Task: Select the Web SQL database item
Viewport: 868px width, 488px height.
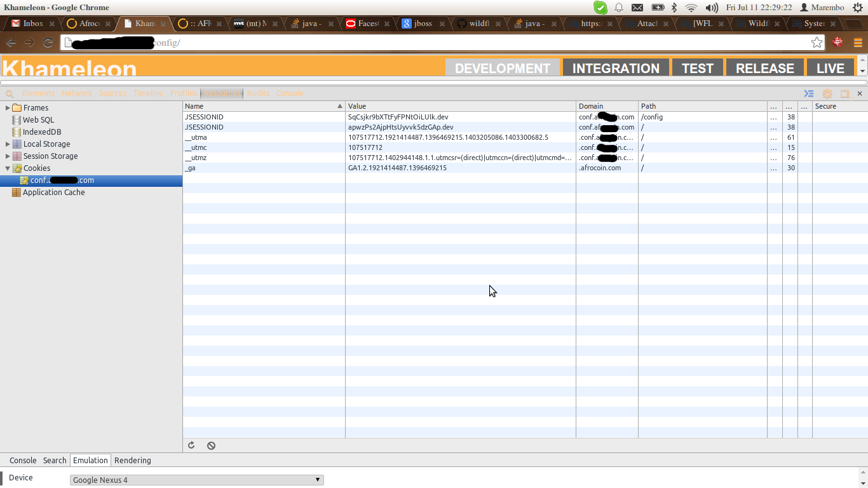Action: (38, 119)
